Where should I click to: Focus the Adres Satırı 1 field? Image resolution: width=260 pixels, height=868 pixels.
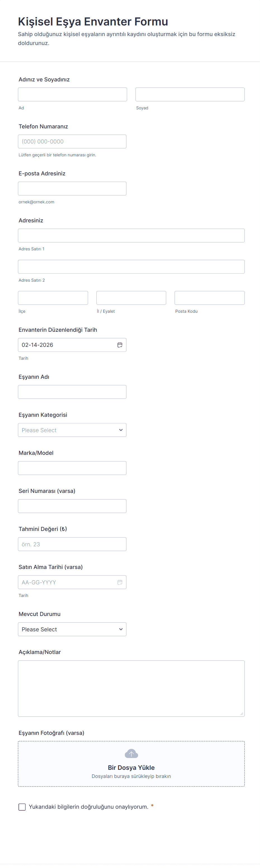(131, 236)
